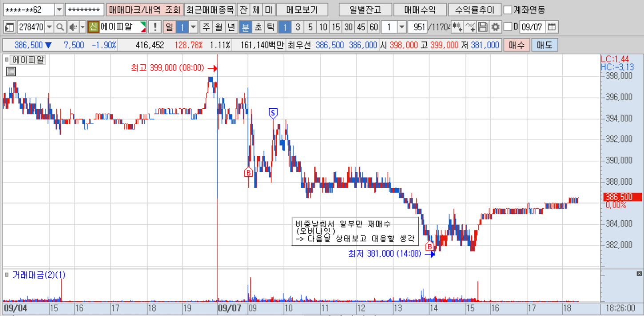Screen dimensions: 644x316
Task: Click the exclamation mark info icon
Action: point(155,27)
